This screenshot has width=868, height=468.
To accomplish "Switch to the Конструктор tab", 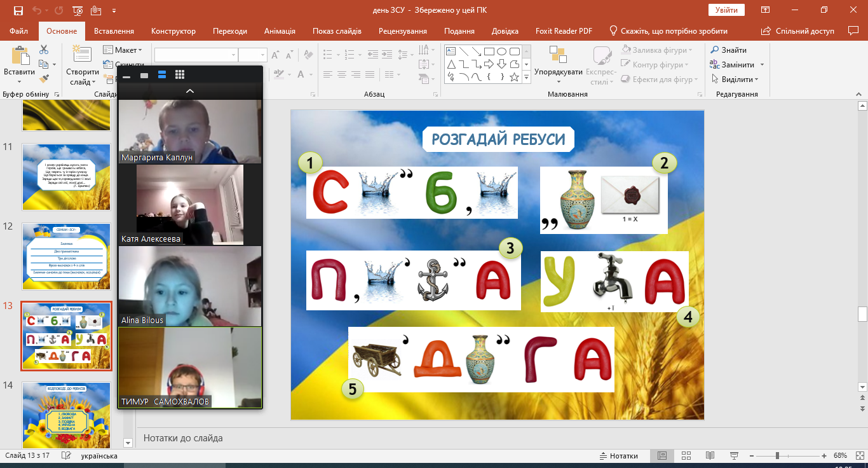I will pyautogui.click(x=173, y=31).
